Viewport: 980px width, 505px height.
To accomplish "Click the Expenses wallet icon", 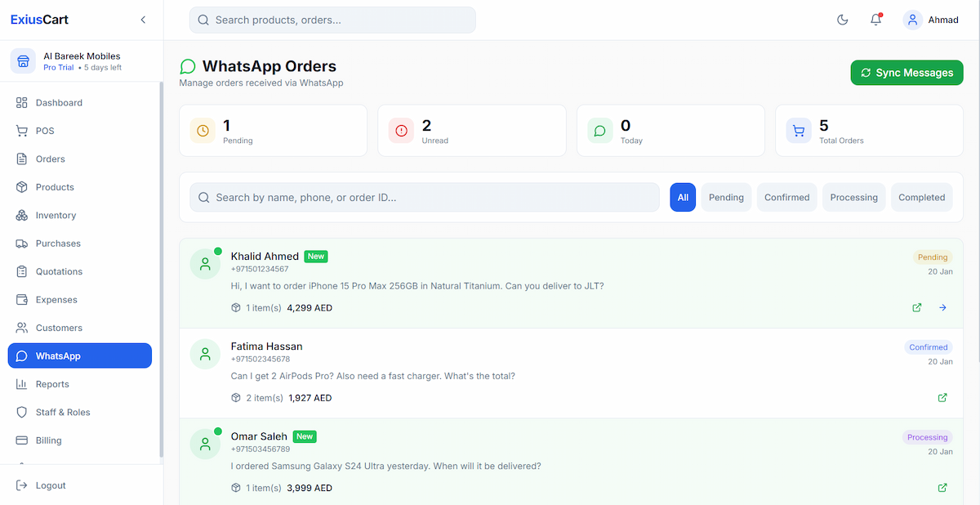I will (22, 300).
